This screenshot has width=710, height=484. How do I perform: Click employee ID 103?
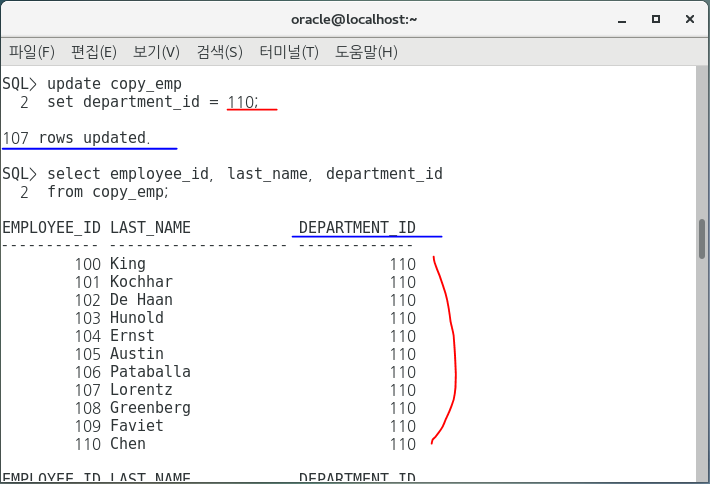tap(87, 318)
